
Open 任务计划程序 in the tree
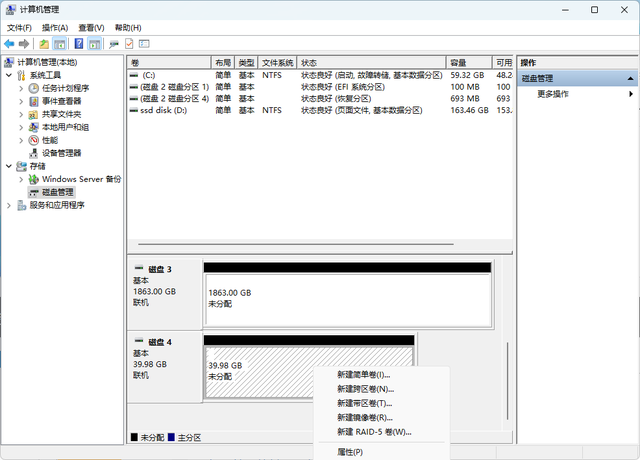(65, 88)
